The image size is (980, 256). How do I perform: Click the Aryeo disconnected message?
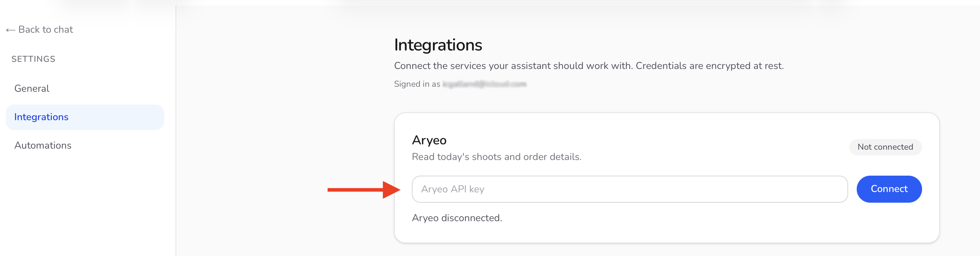pos(457,218)
